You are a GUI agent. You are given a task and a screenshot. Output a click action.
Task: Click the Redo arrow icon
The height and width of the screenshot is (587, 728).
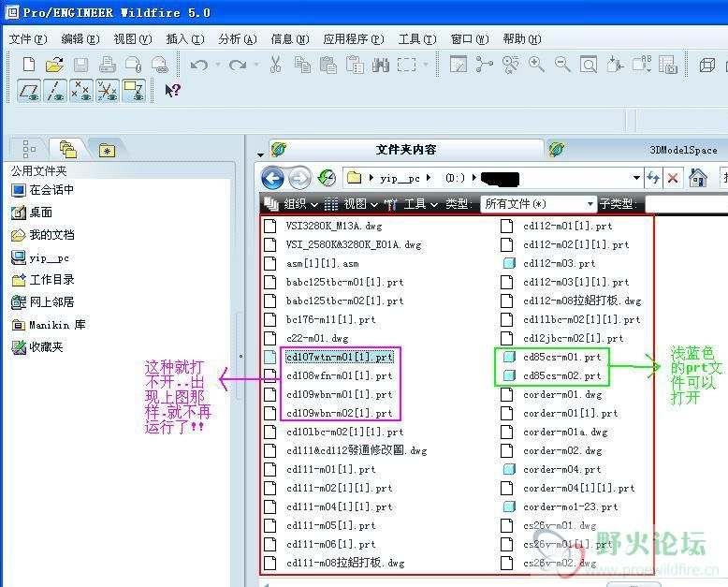(x=238, y=65)
